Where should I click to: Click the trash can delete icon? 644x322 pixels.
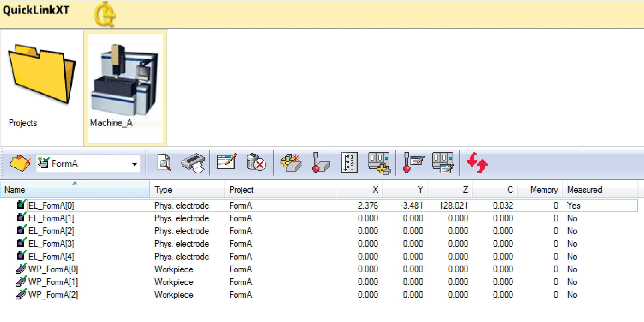pyautogui.click(x=256, y=163)
